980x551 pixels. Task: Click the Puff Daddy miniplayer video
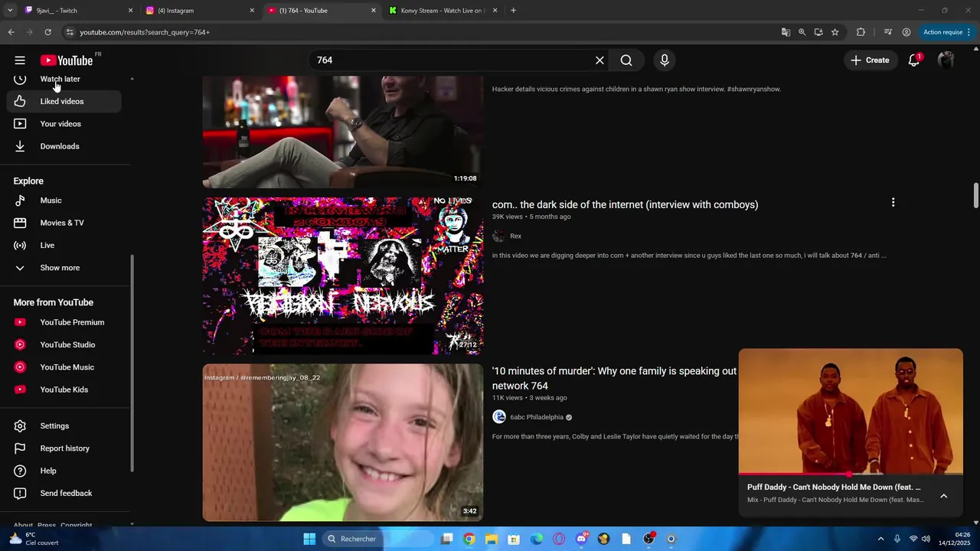851,412
